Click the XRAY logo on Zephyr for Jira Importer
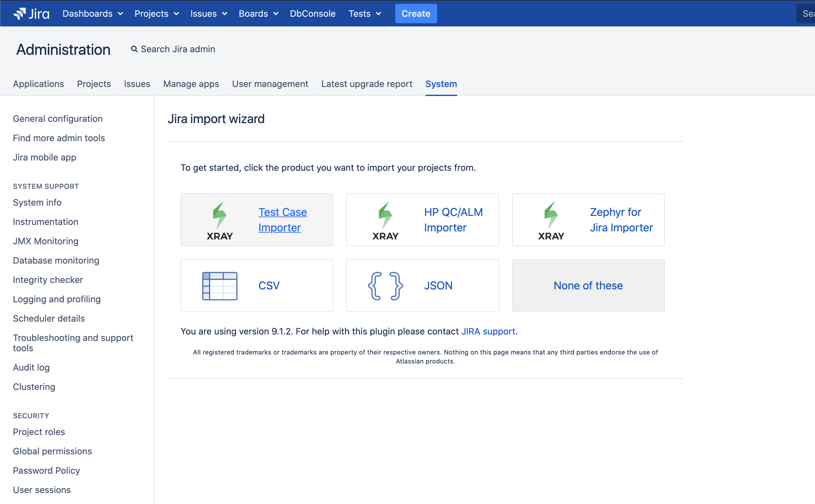 pos(551,220)
